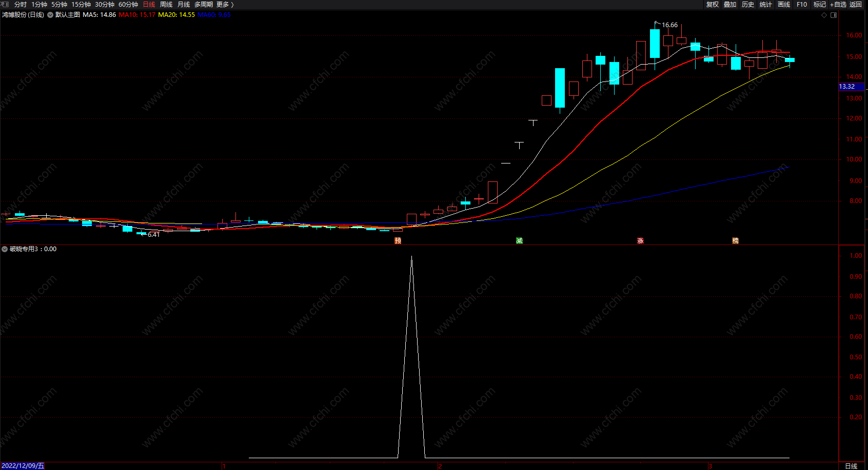The height and width of the screenshot is (470, 868).
Task: Switch to 周线 weekly chart
Action: click(166, 4)
